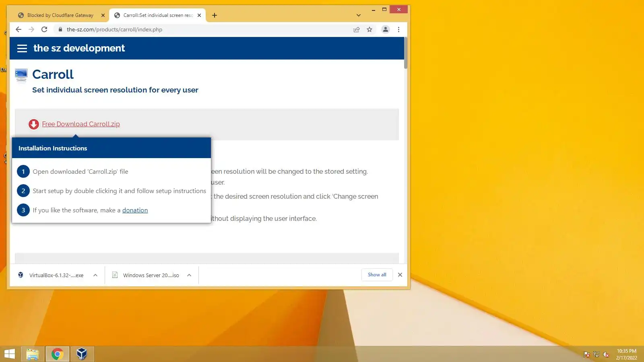Click the Free Download Carroll.zip link
The width and height of the screenshot is (644, 362).
pyautogui.click(x=81, y=124)
